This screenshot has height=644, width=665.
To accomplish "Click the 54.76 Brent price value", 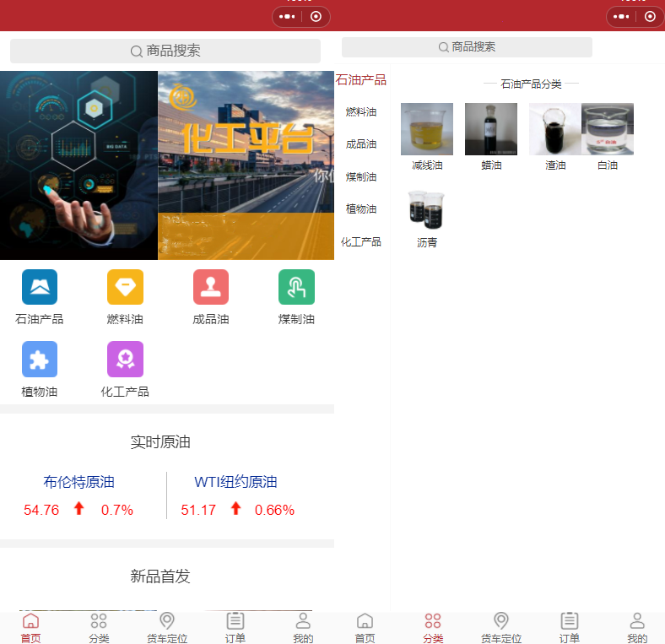I will [41, 510].
